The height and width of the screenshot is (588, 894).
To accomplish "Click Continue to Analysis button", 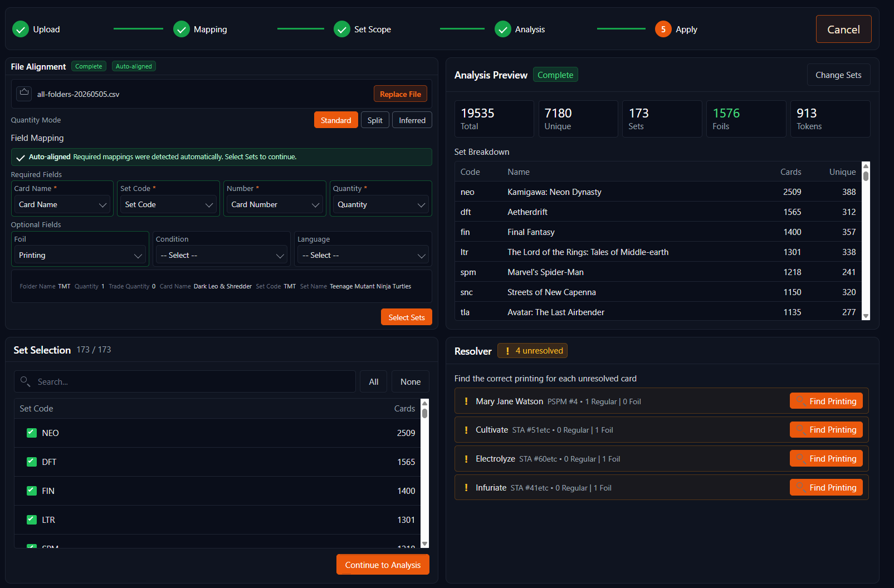I will tap(383, 565).
